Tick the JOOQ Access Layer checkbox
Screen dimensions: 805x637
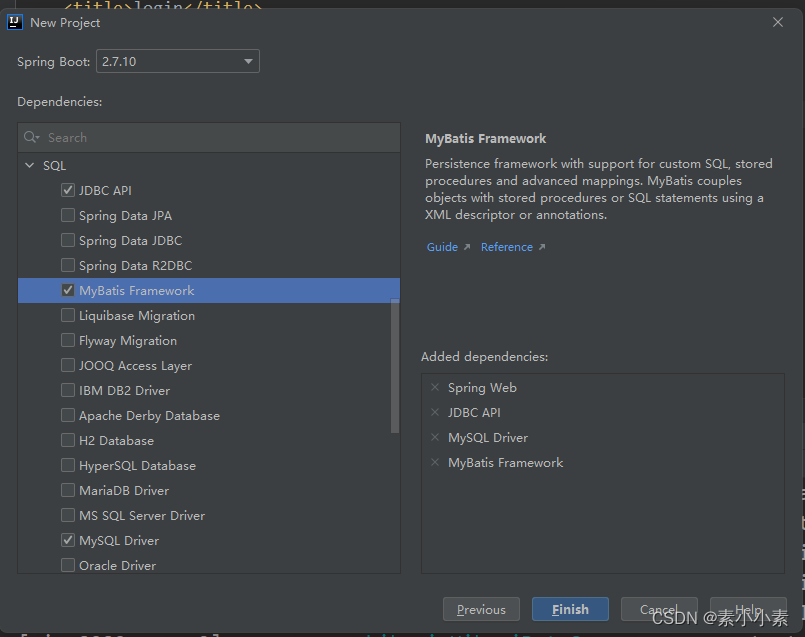point(68,365)
